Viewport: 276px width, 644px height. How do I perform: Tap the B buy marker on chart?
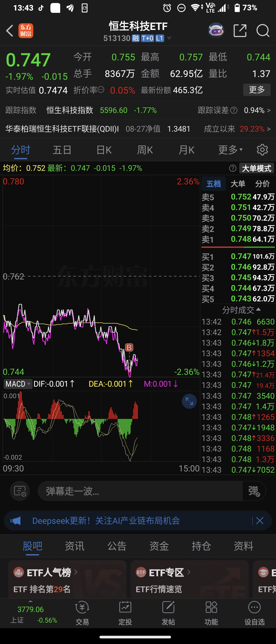click(129, 348)
